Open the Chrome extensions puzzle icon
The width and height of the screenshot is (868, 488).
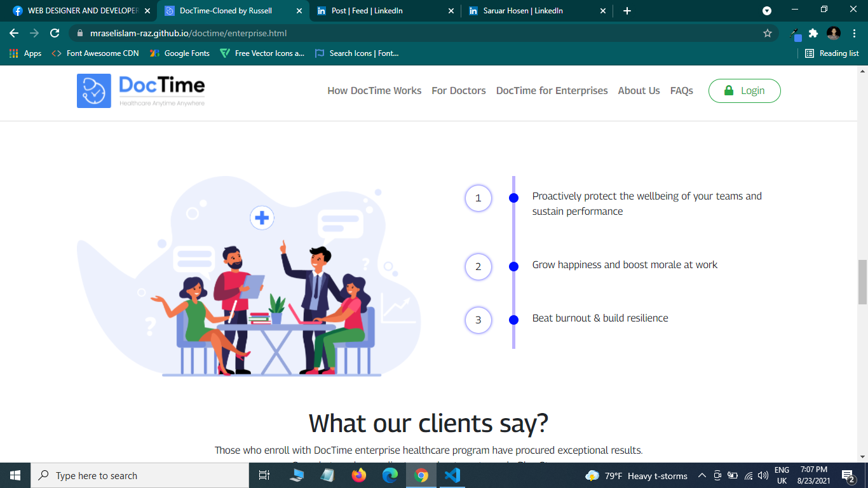coord(813,33)
